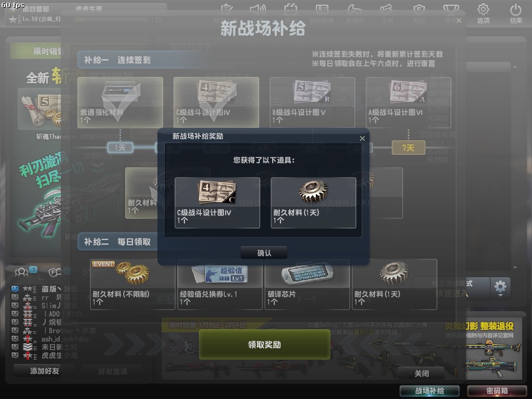Open the 密码箱 tab at bottom

[x=497, y=391]
